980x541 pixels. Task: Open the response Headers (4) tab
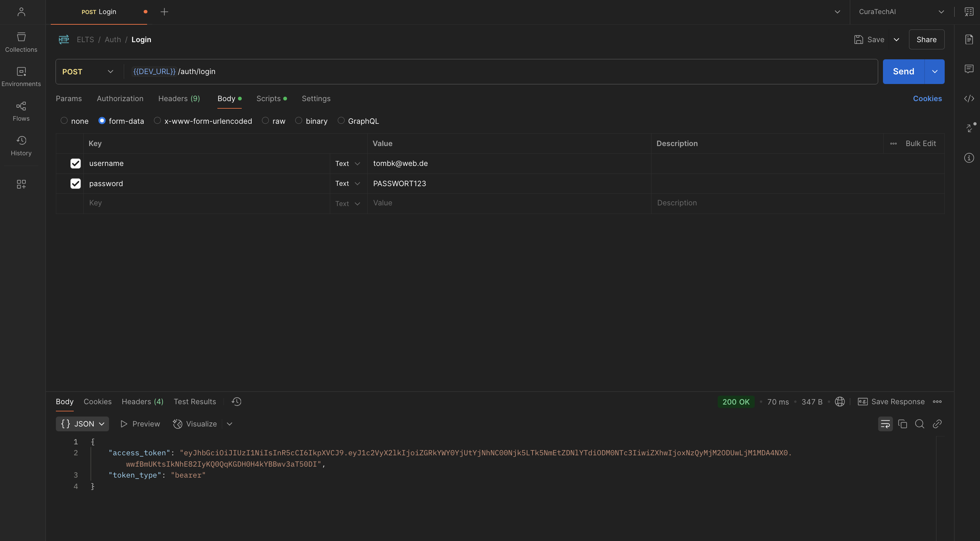click(143, 402)
